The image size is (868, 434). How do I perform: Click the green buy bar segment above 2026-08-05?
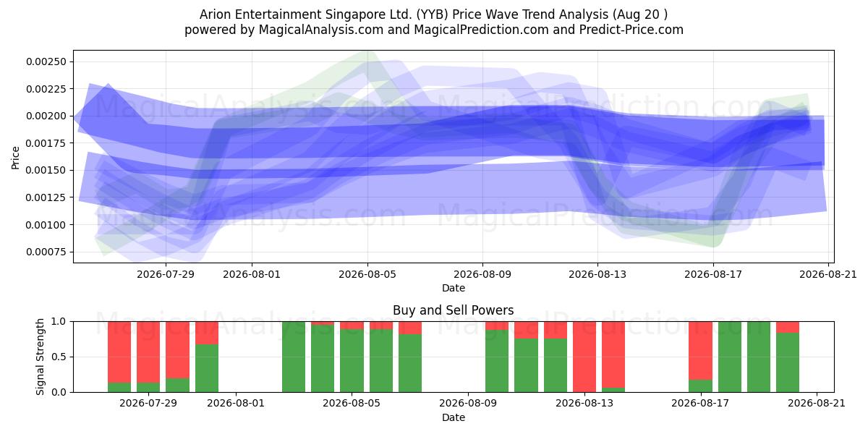pos(352,360)
